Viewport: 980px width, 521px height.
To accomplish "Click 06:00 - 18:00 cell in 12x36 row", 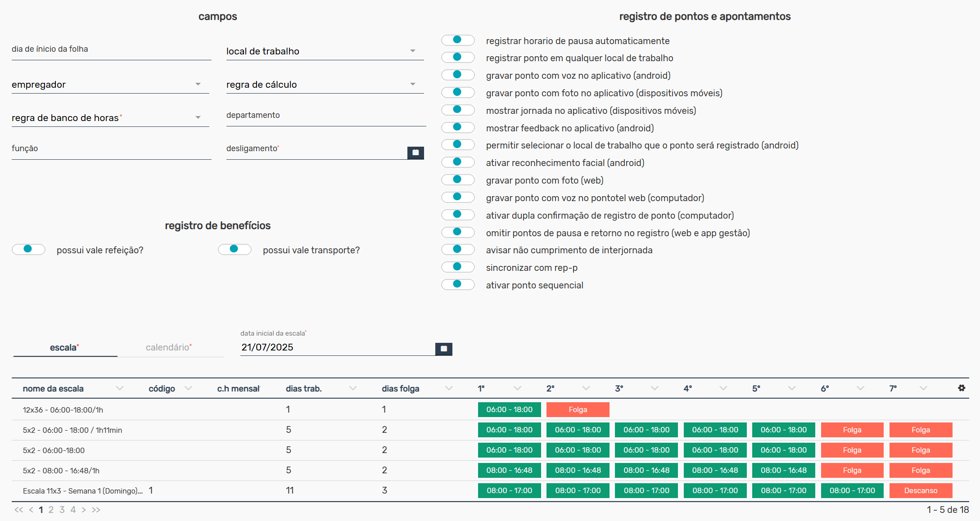I will (x=510, y=410).
